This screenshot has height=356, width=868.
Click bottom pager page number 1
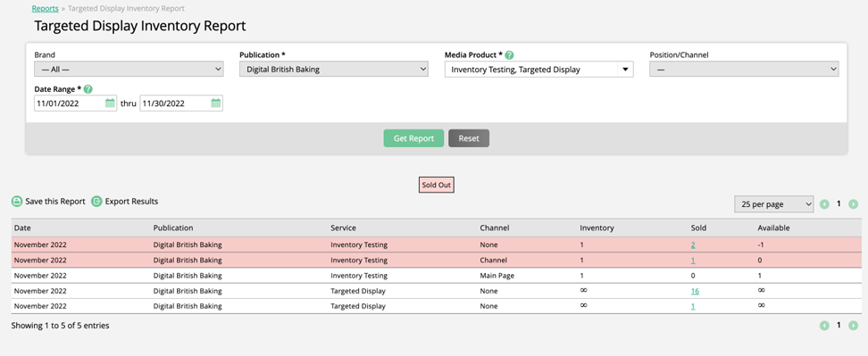[x=839, y=326]
